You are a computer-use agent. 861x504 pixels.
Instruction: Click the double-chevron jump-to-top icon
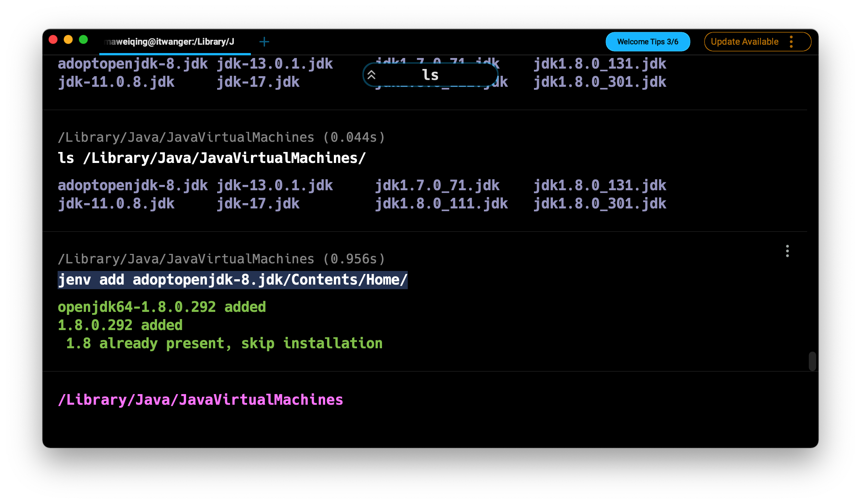point(371,75)
